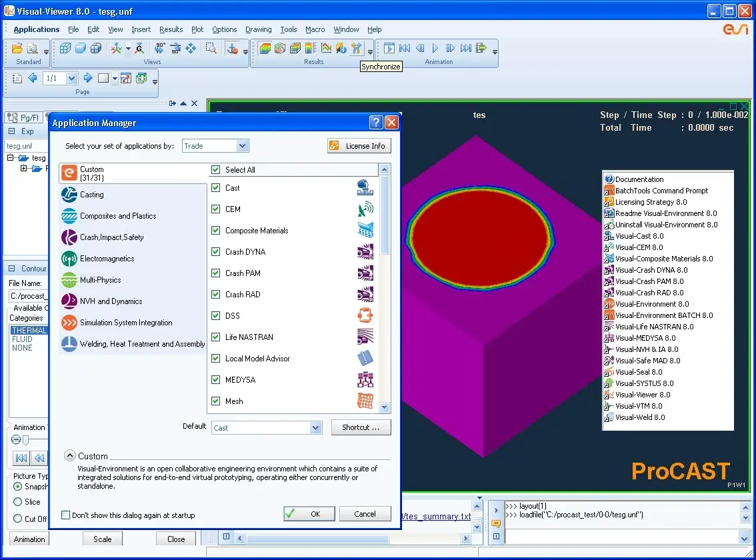Open the animation control panel icon
Viewport: 756px width, 560px height.
pos(389,48)
